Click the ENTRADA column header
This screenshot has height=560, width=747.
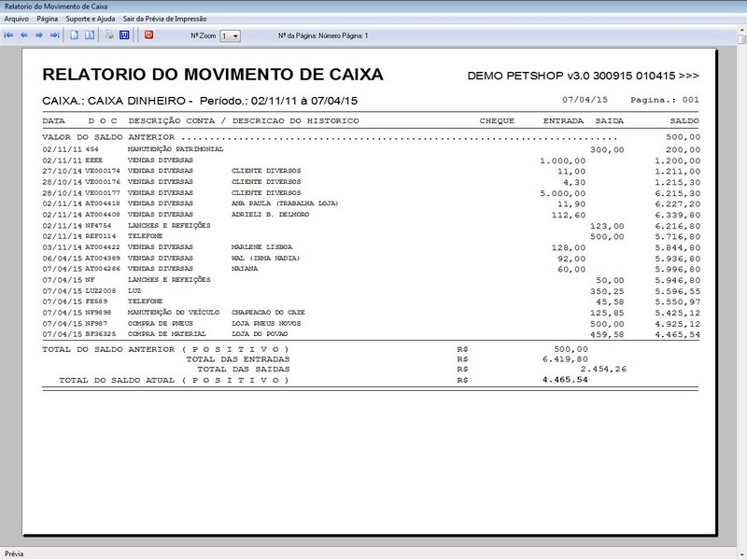click(563, 121)
